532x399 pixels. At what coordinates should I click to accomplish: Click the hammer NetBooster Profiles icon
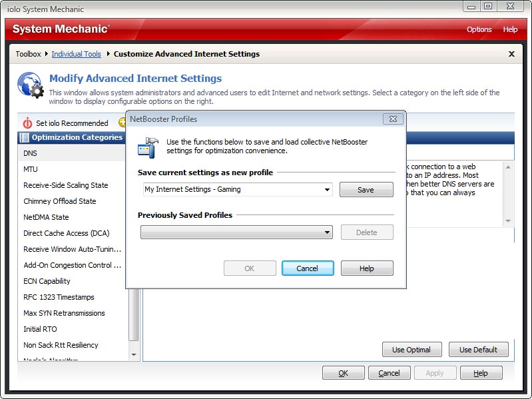tap(148, 148)
